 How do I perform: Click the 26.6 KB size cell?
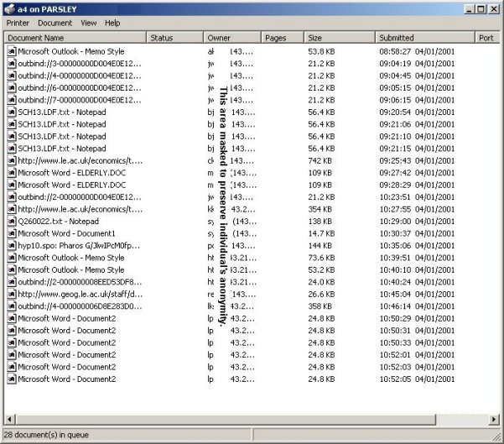point(321,294)
